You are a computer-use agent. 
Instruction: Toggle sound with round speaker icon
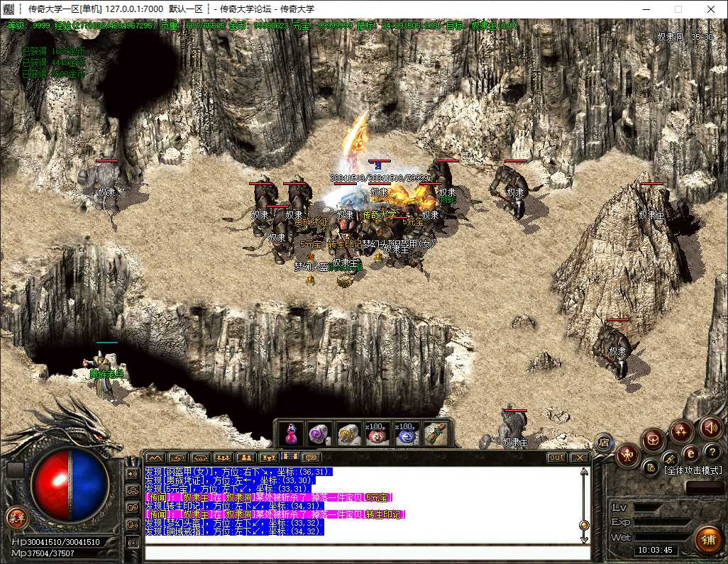tap(710, 428)
